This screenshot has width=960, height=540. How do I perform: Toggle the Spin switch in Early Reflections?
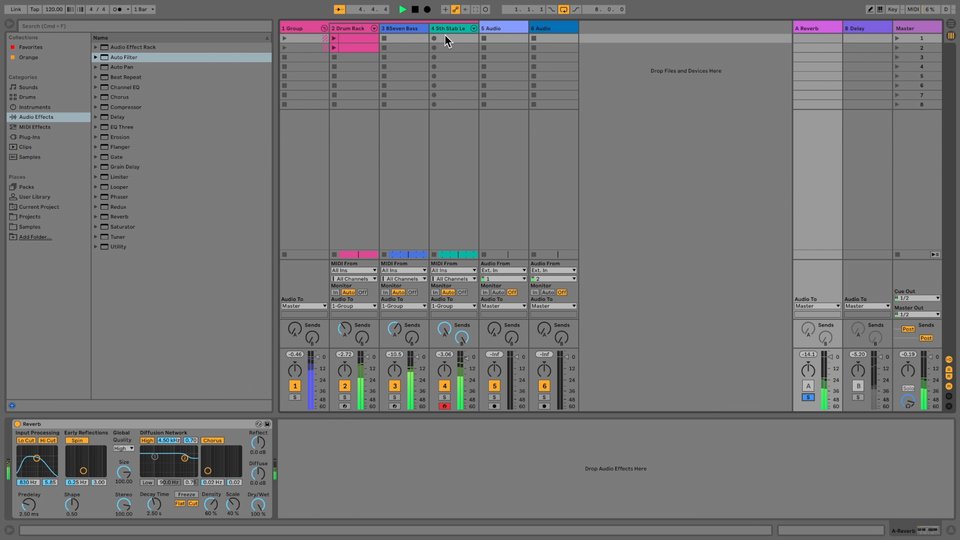pyautogui.click(x=77, y=440)
